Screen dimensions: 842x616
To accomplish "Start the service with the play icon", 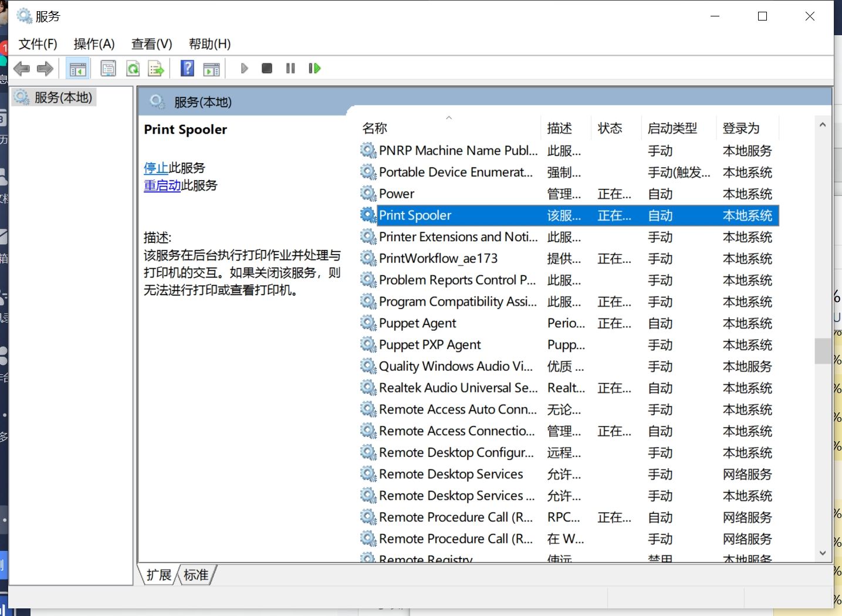I will [x=245, y=69].
